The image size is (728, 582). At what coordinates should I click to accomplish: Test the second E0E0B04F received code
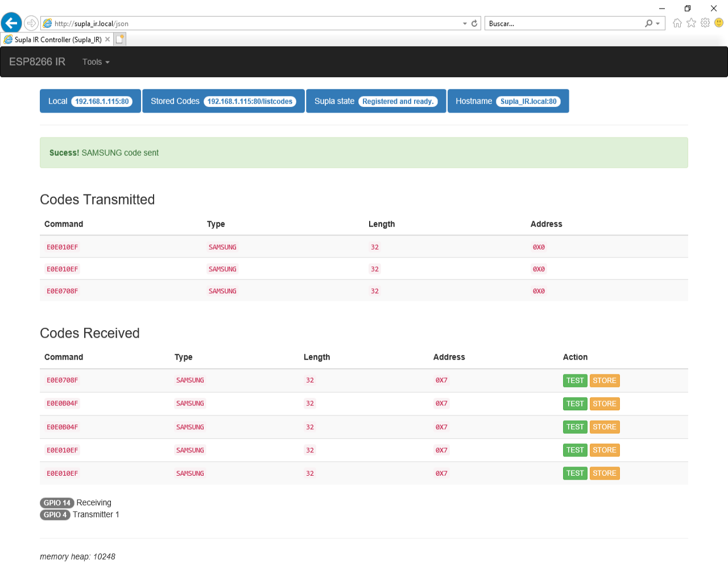[x=575, y=427]
